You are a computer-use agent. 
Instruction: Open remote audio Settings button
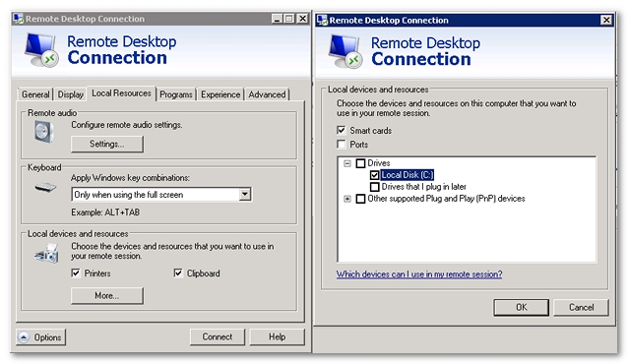click(107, 145)
